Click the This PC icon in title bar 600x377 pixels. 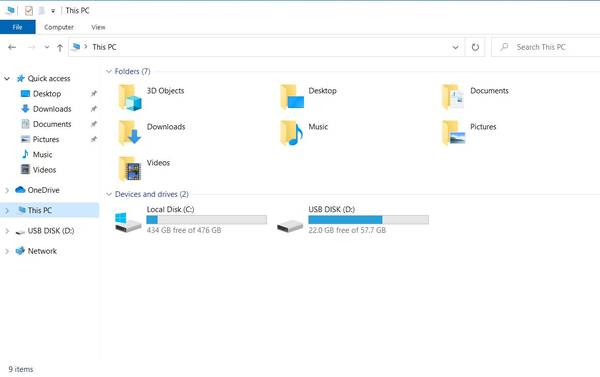click(10, 10)
